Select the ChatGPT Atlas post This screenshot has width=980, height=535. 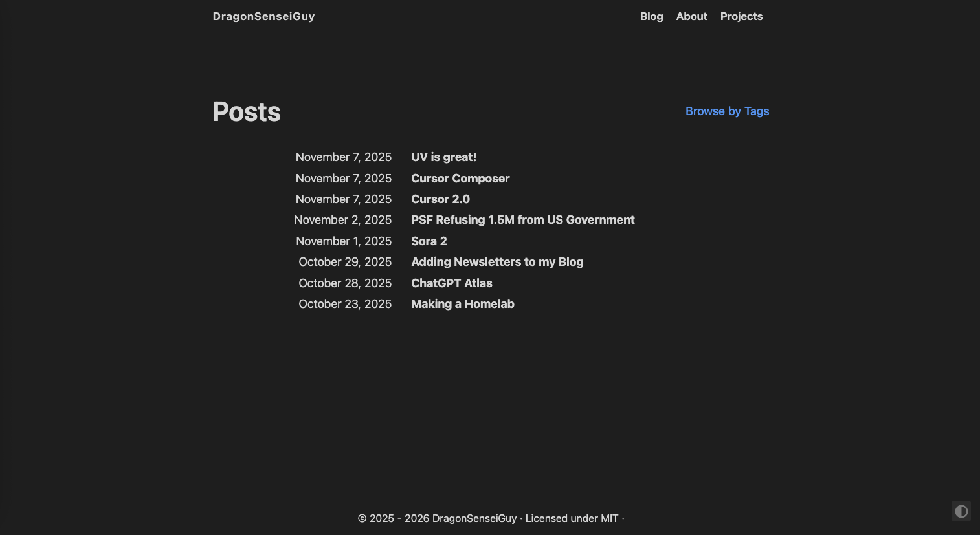451,283
